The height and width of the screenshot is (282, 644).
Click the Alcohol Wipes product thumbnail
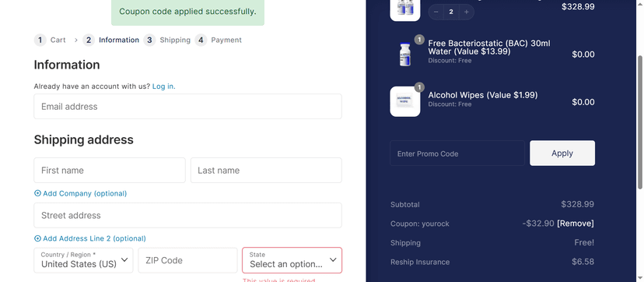pos(405,101)
